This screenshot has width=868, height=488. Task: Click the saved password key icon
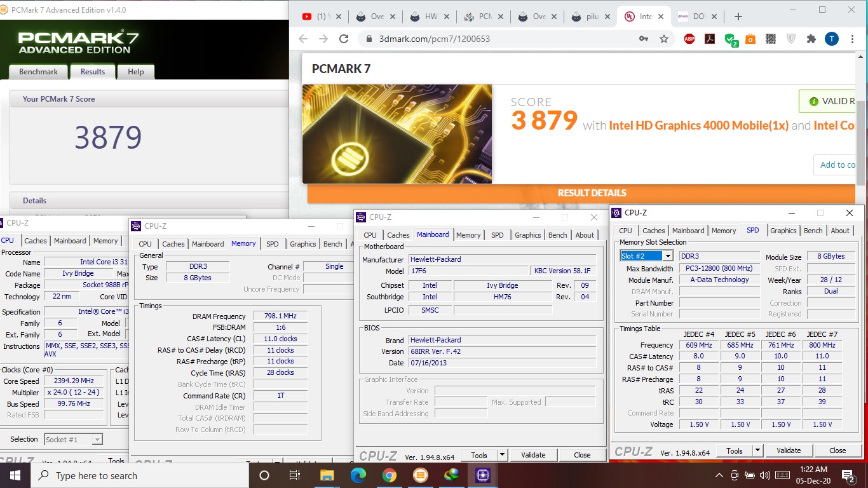(644, 39)
